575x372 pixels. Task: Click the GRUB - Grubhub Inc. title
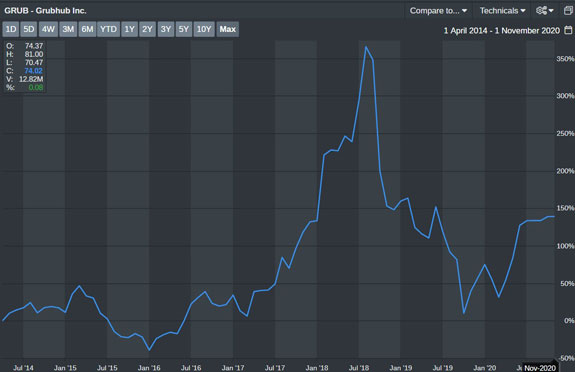pyautogui.click(x=45, y=11)
